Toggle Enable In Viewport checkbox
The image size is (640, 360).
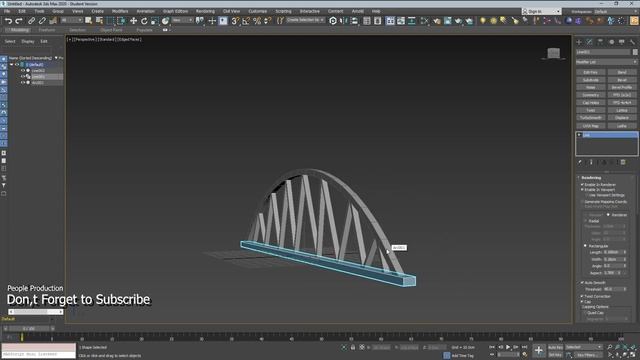click(x=582, y=189)
